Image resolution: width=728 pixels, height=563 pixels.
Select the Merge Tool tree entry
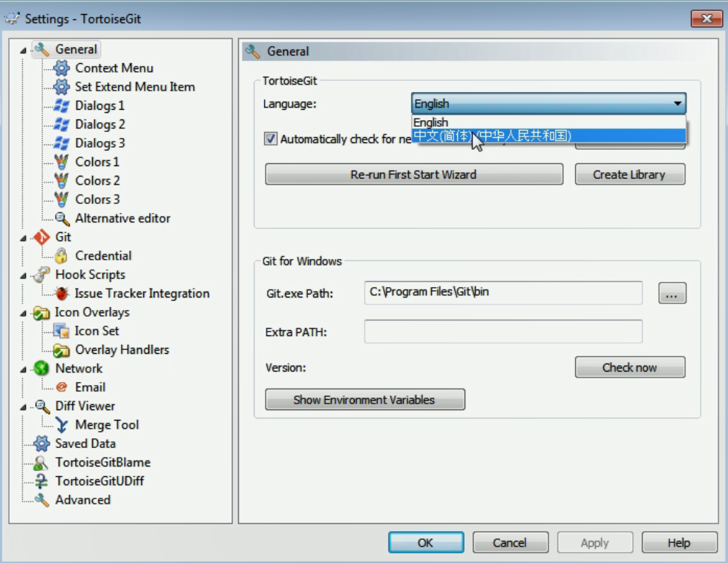[107, 425]
